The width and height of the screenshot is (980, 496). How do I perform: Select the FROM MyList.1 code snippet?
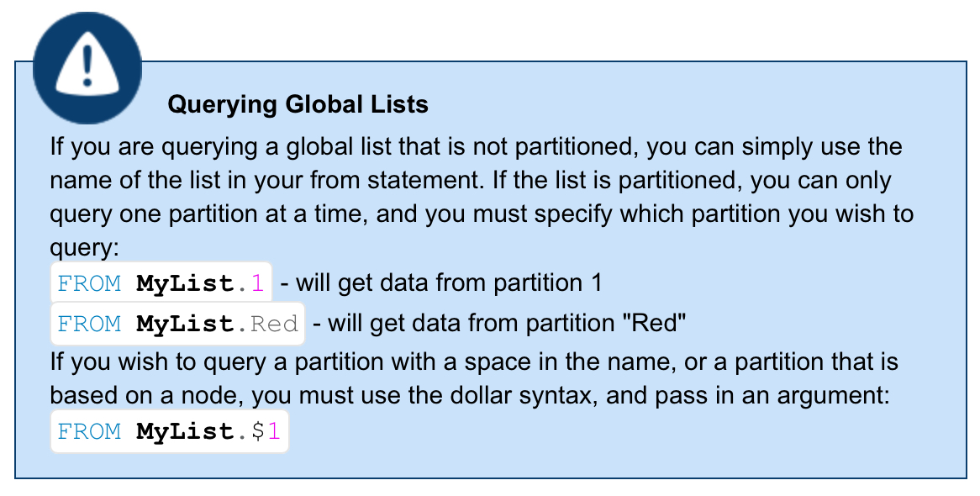tap(161, 283)
